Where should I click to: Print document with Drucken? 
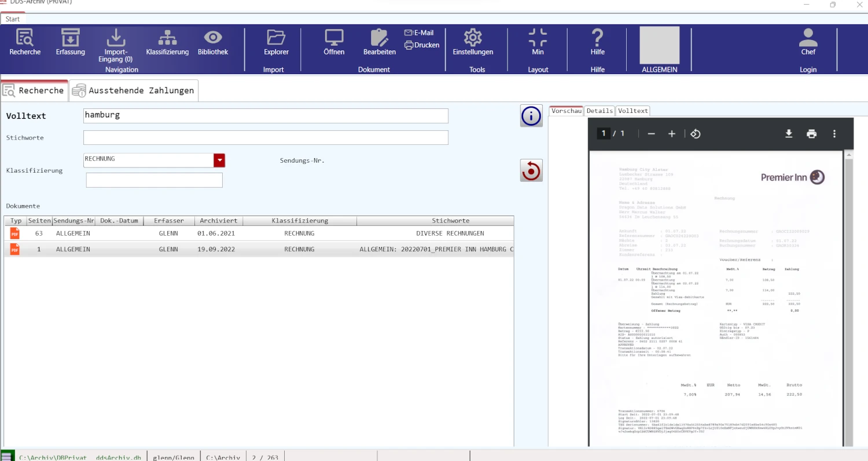[x=422, y=45]
